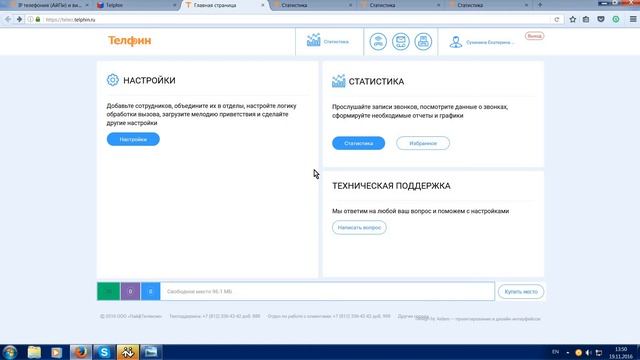The height and width of the screenshot is (360, 640).
Task: Click the green padlock in the address bar
Action: point(38,19)
